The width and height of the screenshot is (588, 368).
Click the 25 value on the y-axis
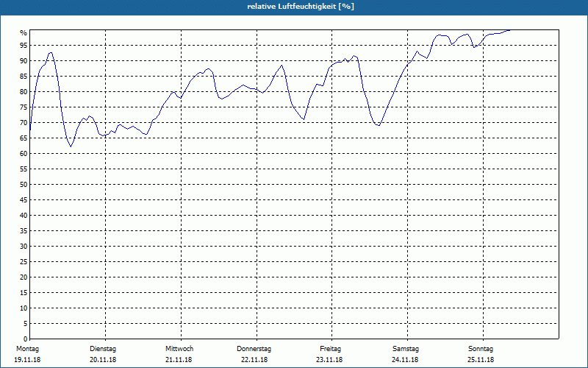point(24,262)
